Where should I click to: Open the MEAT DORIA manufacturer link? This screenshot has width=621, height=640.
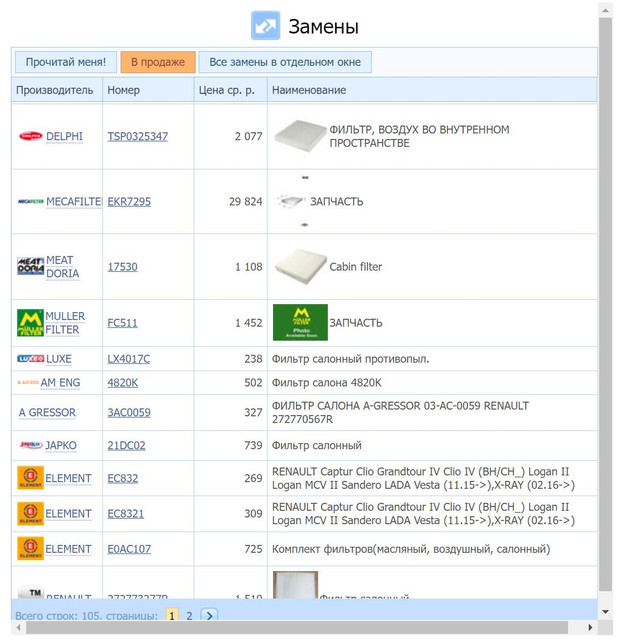tap(62, 267)
